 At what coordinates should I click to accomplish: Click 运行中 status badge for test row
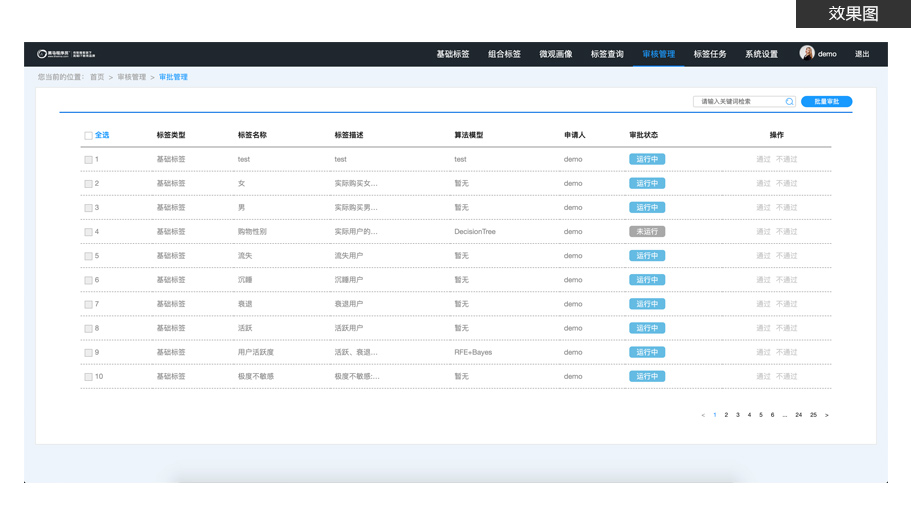click(647, 159)
